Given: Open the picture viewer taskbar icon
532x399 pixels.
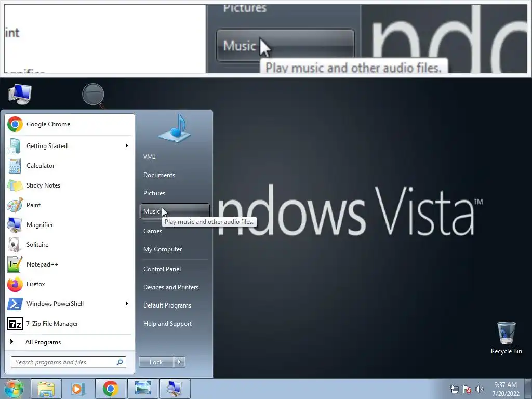Looking at the screenshot, I should point(143,389).
